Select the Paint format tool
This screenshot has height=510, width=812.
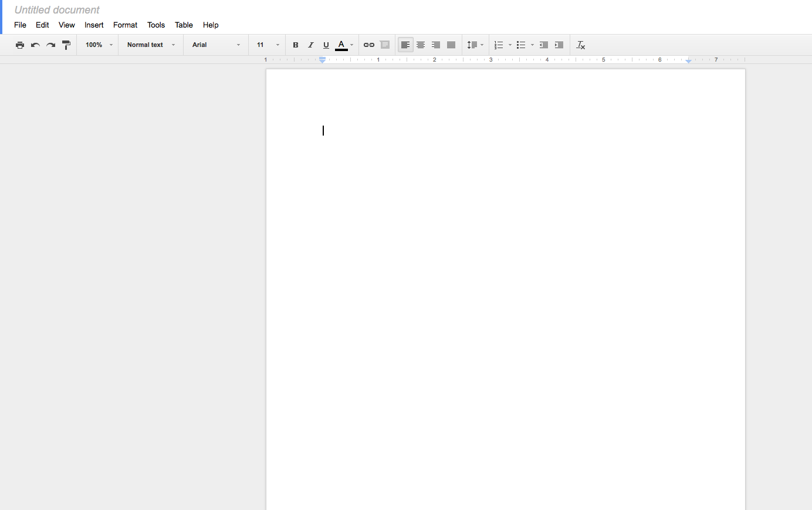coord(66,45)
